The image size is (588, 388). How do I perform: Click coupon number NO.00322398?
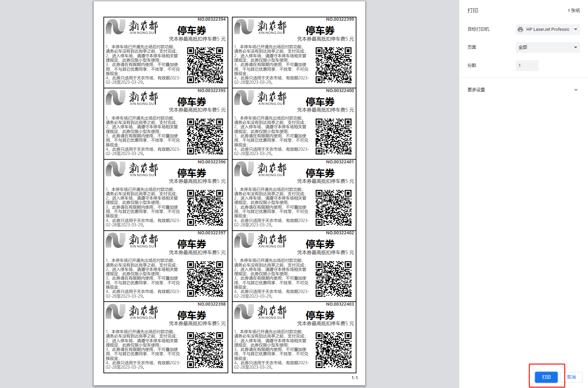212,304
